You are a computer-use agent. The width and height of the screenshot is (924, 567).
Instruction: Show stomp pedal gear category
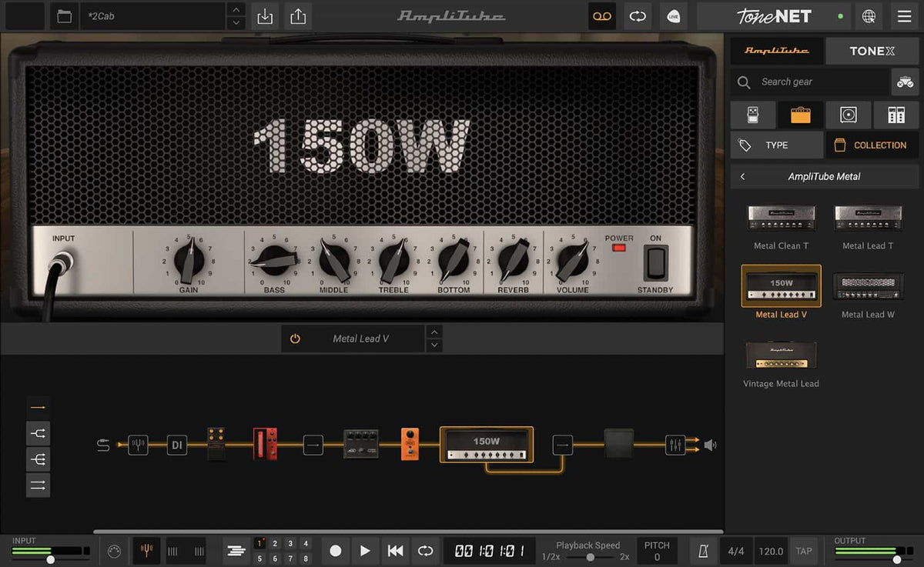point(752,115)
